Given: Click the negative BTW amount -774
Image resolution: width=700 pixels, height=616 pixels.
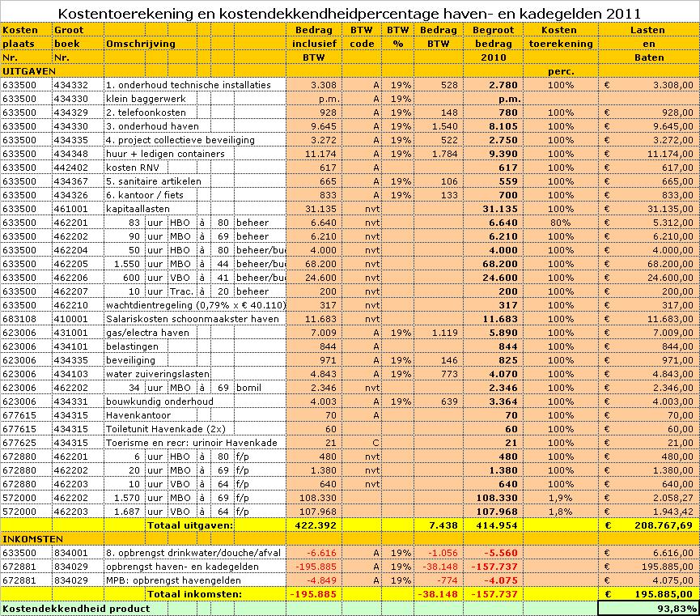Looking at the screenshot, I should [x=447, y=580].
